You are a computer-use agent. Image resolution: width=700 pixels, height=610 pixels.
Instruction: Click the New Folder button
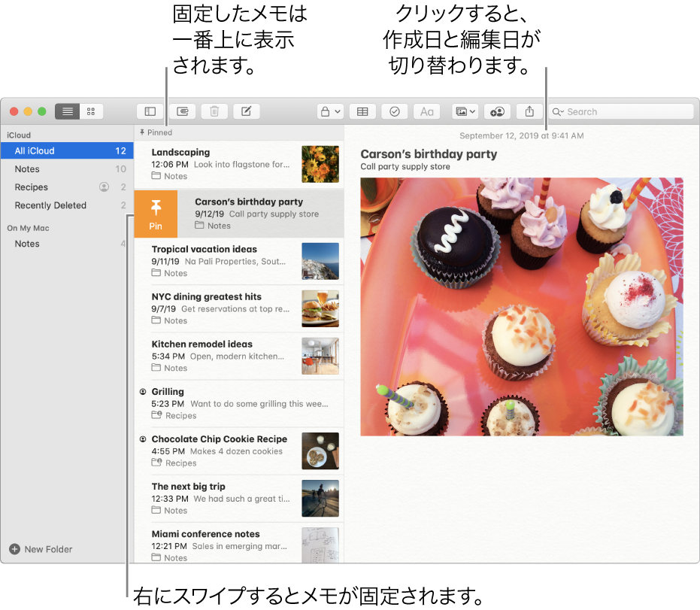pos(41,549)
